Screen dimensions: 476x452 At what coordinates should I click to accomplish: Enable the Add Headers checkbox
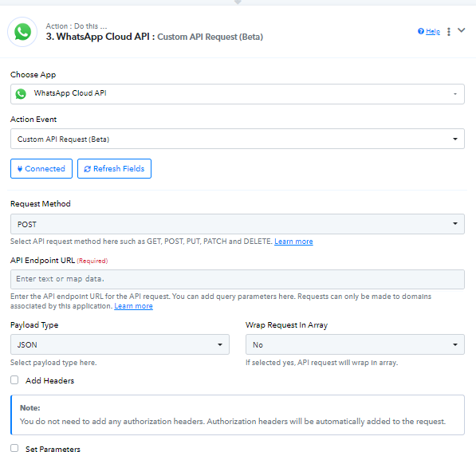click(14, 380)
